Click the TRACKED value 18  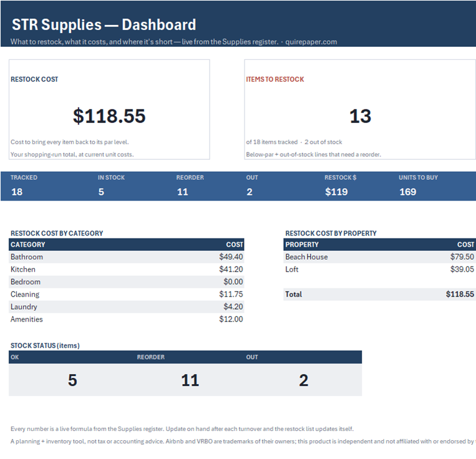[17, 192]
